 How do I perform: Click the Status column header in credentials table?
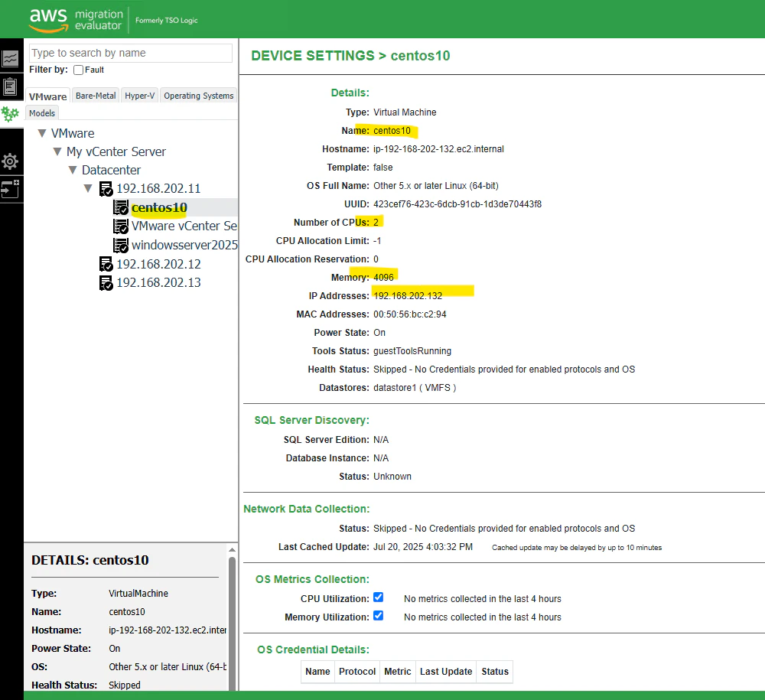coord(495,672)
